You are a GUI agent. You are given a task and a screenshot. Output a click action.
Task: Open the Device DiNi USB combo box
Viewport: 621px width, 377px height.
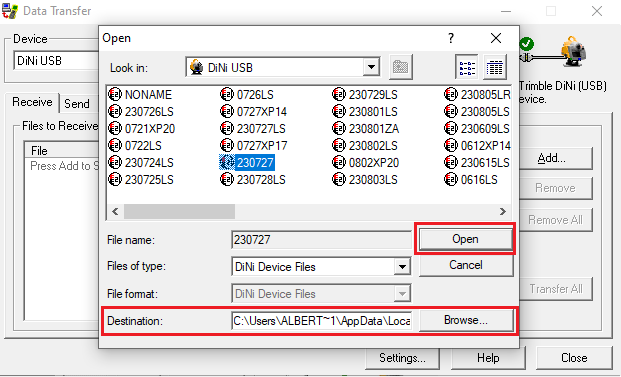56,61
